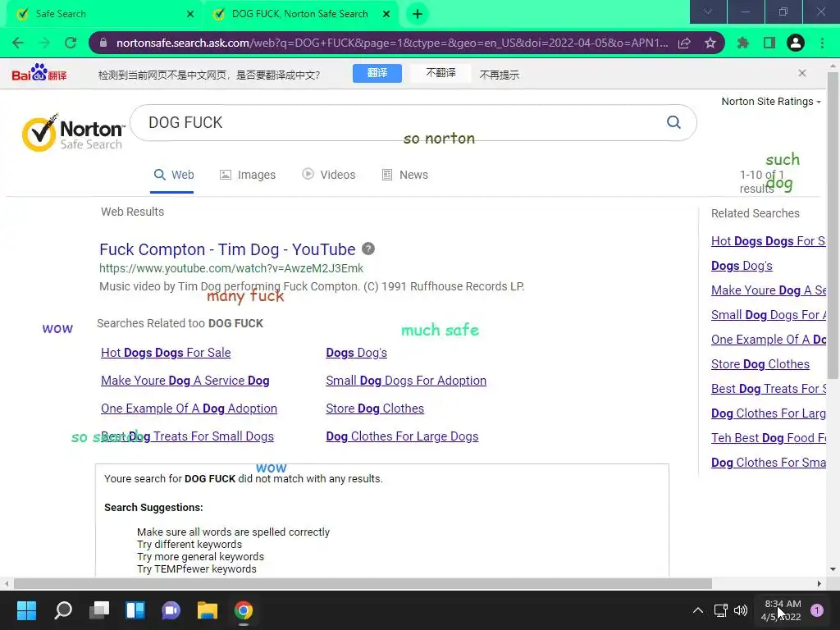Click 不再提示 don't remind again
The height and width of the screenshot is (630, 840).
(500, 75)
